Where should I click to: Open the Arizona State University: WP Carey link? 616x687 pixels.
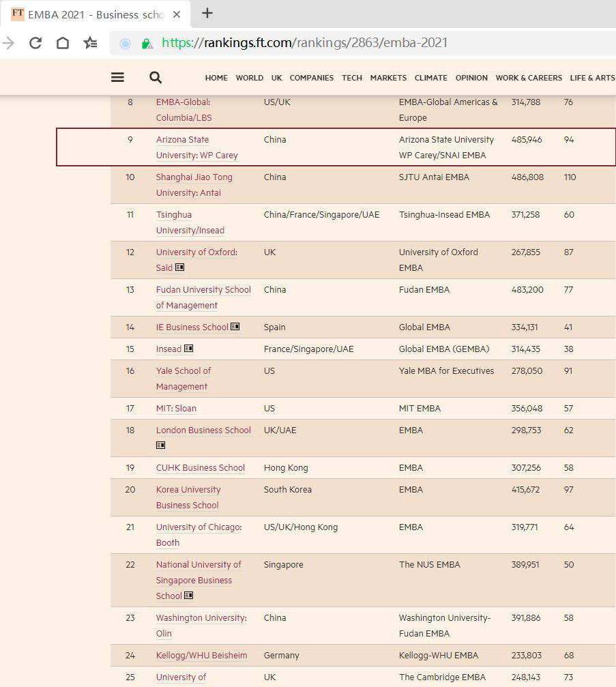pyautogui.click(x=196, y=147)
